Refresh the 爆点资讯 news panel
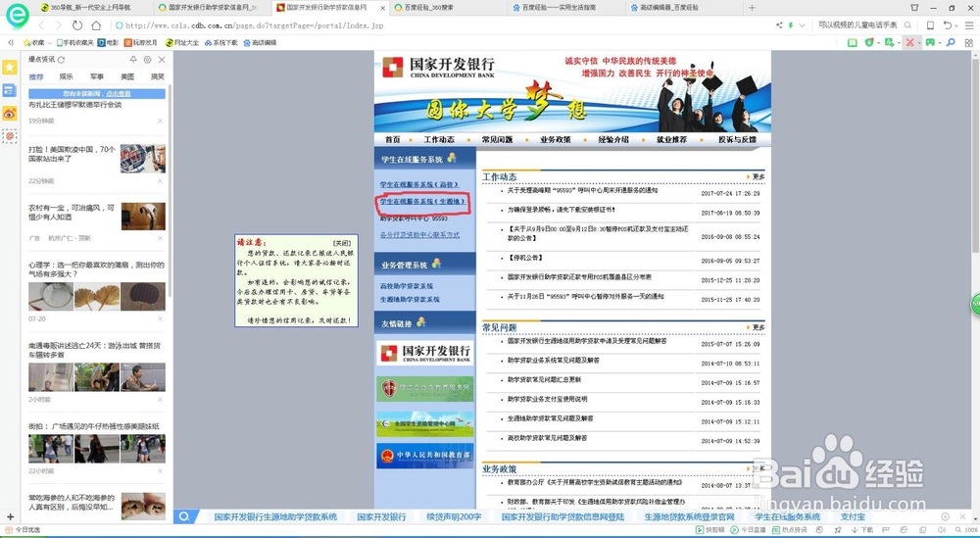 point(61,60)
